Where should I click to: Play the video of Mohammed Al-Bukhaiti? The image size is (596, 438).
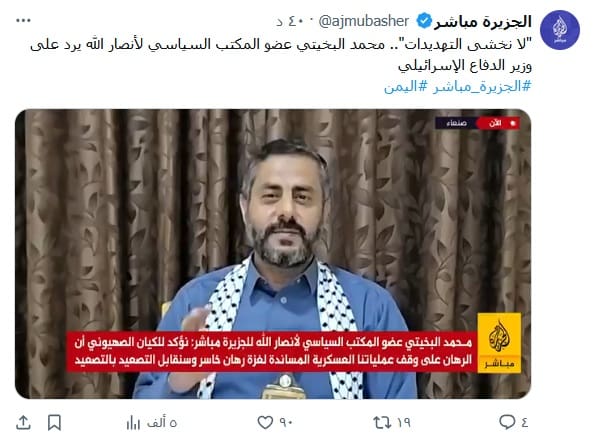pos(273,254)
